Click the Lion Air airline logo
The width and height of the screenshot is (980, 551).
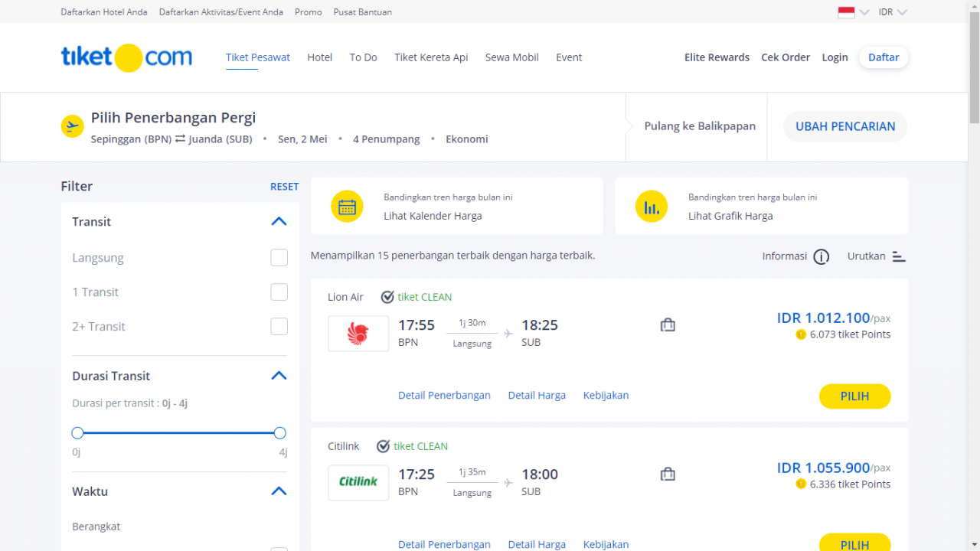358,334
